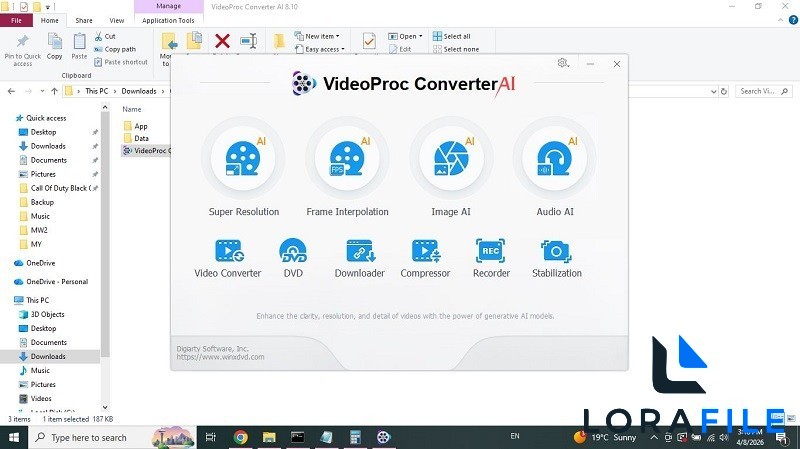Image resolution: width=800 pixels, height=449 pixels.
Task: Click the Rename icon in Explorer ribbon
Action: click(248, 41)
